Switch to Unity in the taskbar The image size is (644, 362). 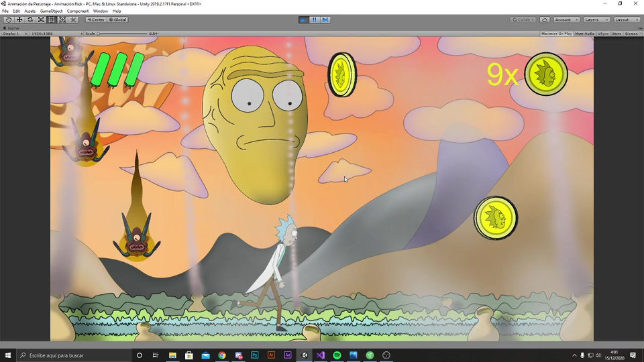[305, 355]
